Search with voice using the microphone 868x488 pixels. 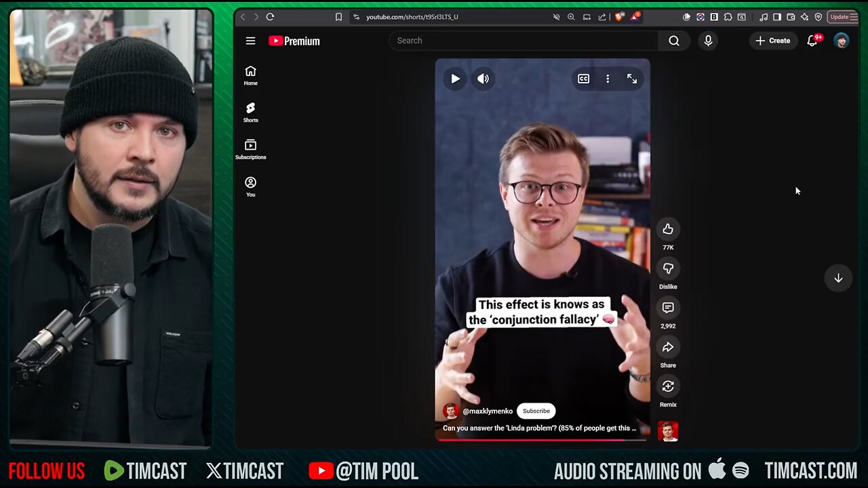[708, 41]
